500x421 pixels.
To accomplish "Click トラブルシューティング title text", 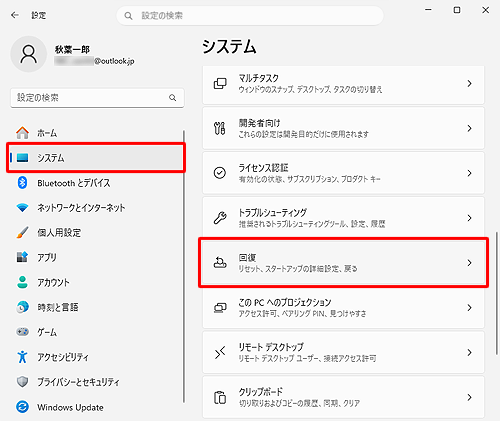I will [x=273, y=213].
